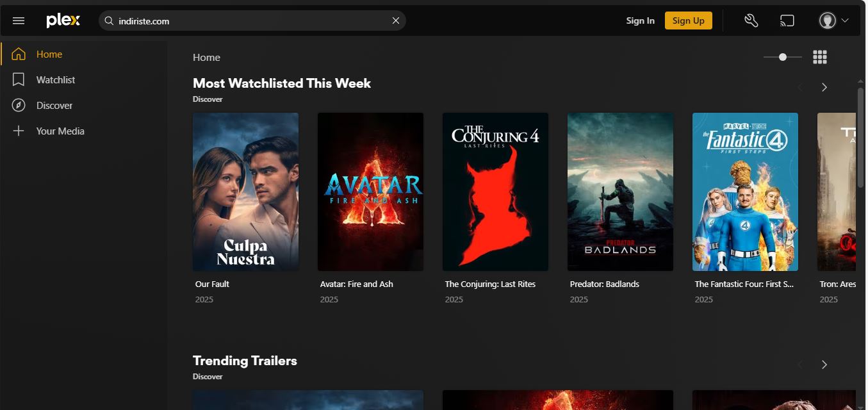Image resolution: width=868 pixels, height=410 pixels.
Task: Advance Trending Trailers with the right arrow
Action: 824,365
